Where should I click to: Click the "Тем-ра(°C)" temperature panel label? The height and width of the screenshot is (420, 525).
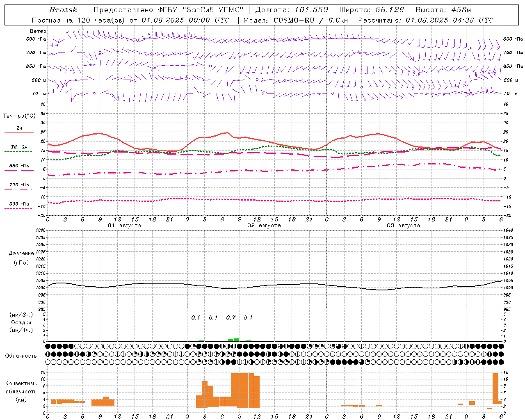[19, 116]
